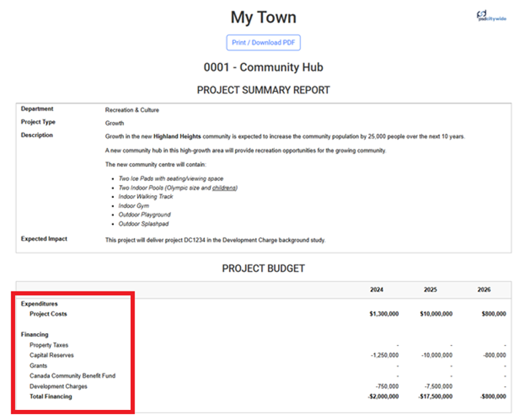Click the Development Charges row label
Image resolution: width=519 pixels, height=420 pixels.
coord(59,386)
